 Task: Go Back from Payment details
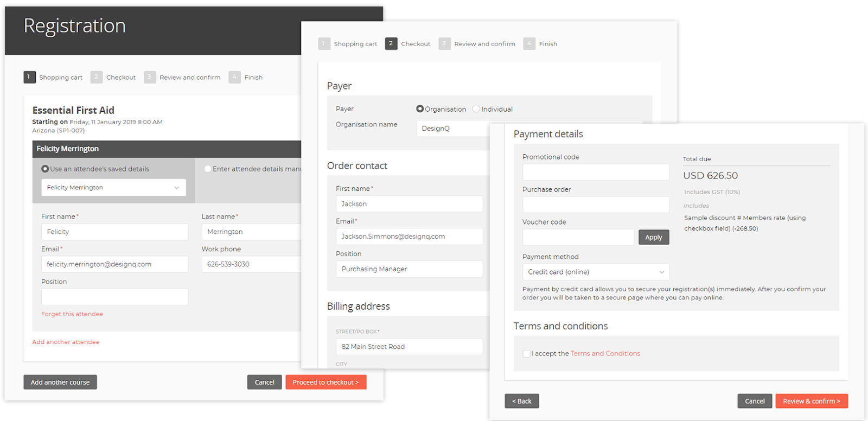[x=522, y=401]
